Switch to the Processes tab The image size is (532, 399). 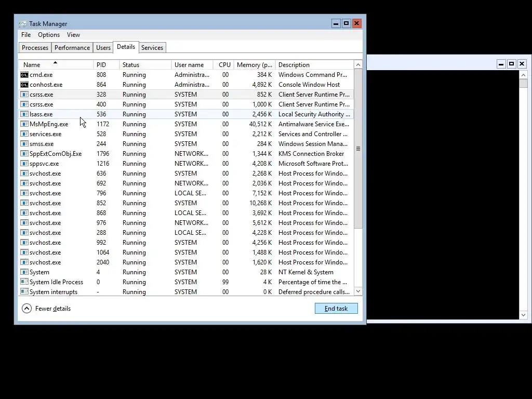pos(35,47)
